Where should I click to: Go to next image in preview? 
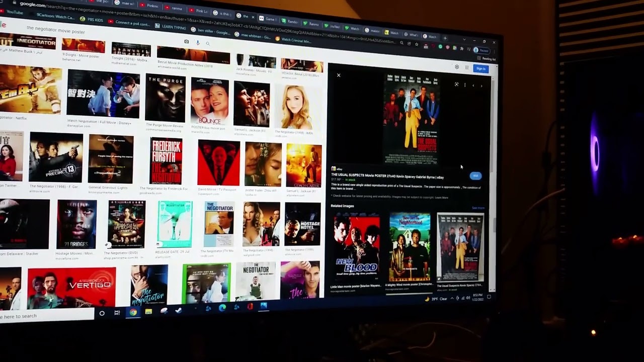tap(481, 86)
